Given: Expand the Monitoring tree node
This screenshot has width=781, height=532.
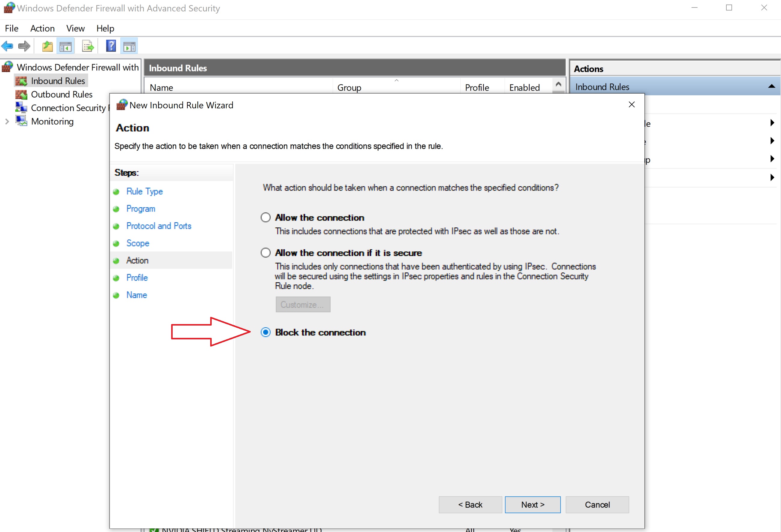Looking at the screenshot, I should 7,121.
